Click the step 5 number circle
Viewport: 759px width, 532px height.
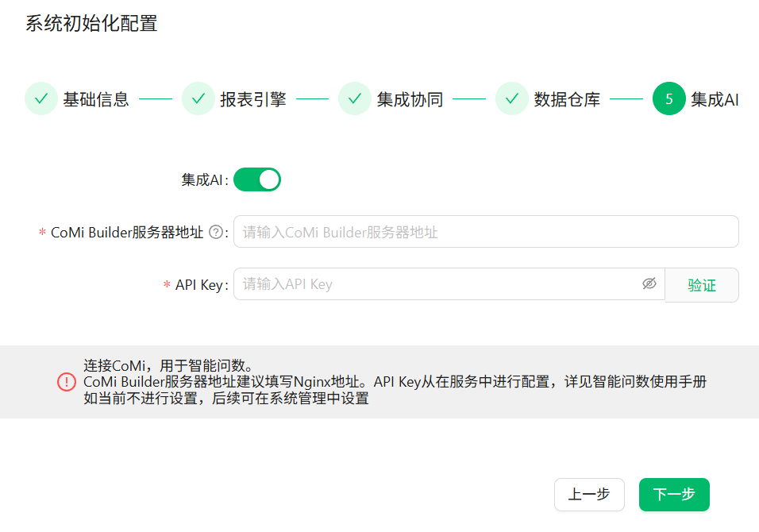tap(668, 99)
